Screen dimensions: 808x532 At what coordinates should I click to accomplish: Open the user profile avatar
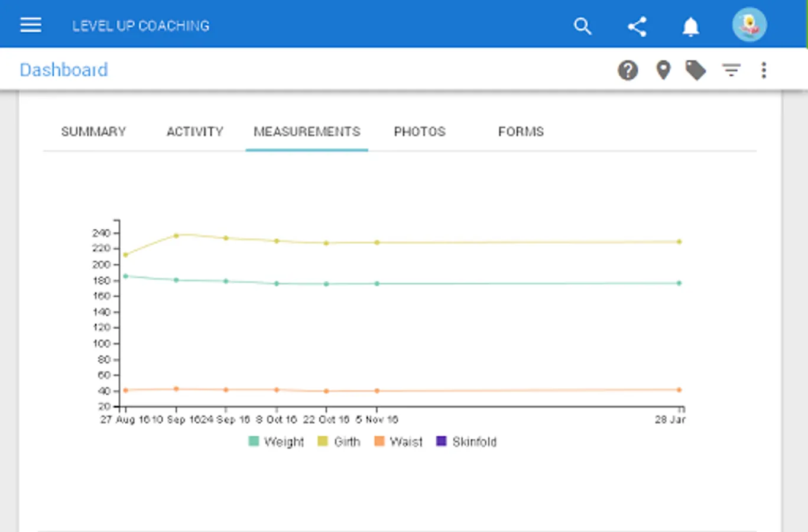click(x=749, y=25)
